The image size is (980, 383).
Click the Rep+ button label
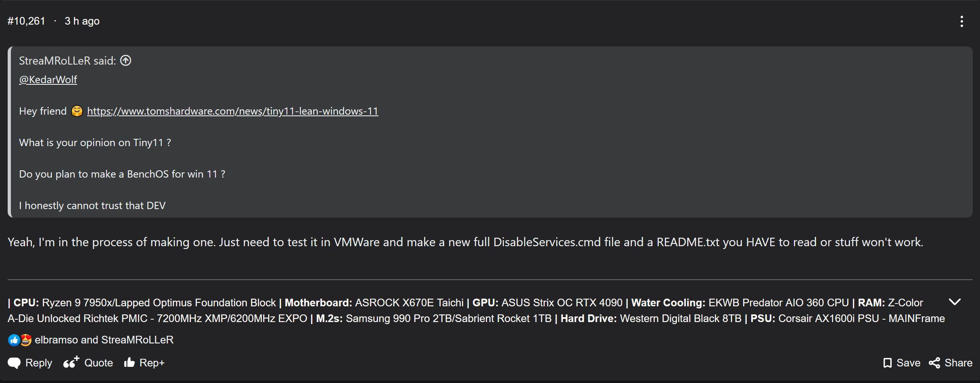[152, 363]
